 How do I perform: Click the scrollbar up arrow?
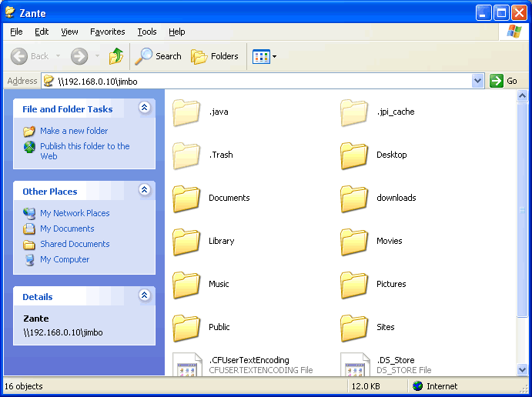pos(522,96)
